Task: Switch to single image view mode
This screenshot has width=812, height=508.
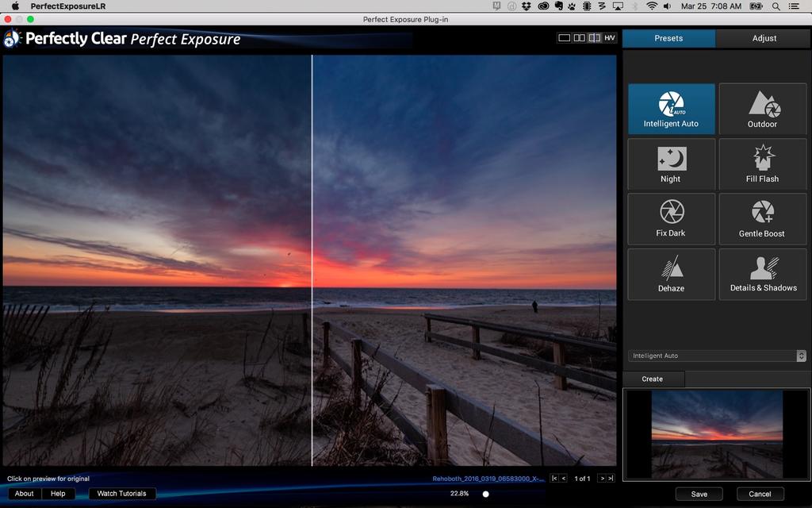Action: coord(565,38)
